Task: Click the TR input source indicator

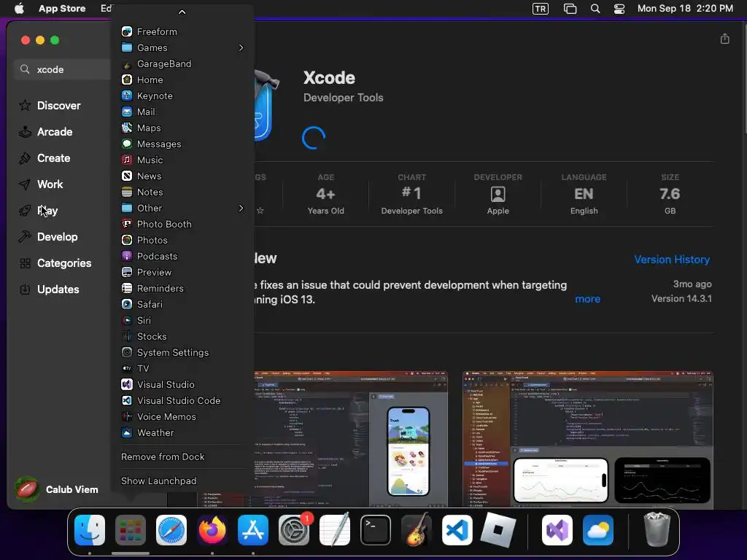Action: [541, 9]
